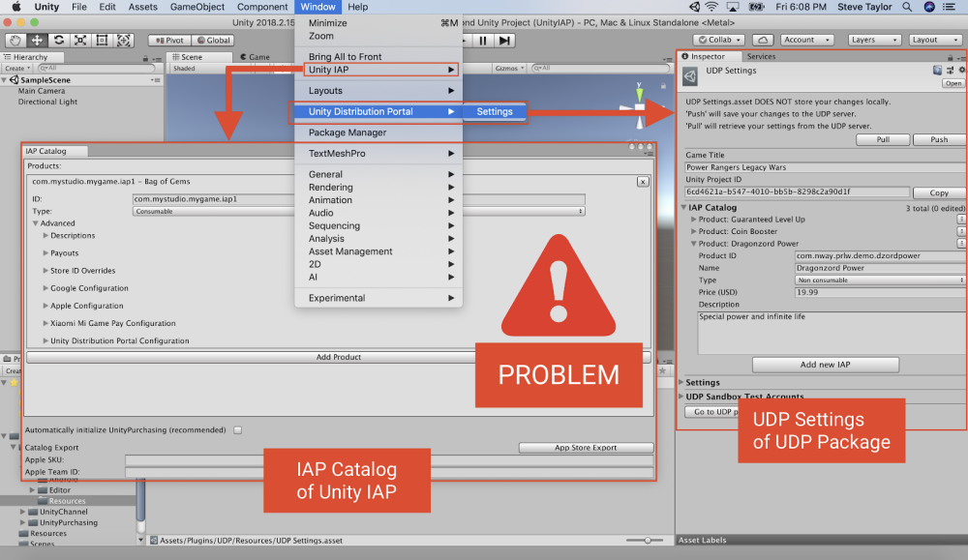
Task: Expand Xiaomi Mi Game Pay Configuration
Action: (45, 323)
